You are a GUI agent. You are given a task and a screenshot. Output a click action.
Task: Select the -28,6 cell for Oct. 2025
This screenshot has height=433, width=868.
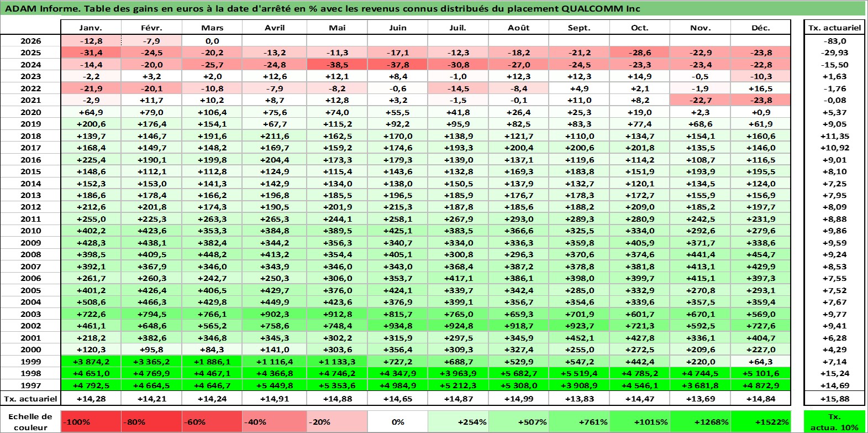tap(640, 53)
